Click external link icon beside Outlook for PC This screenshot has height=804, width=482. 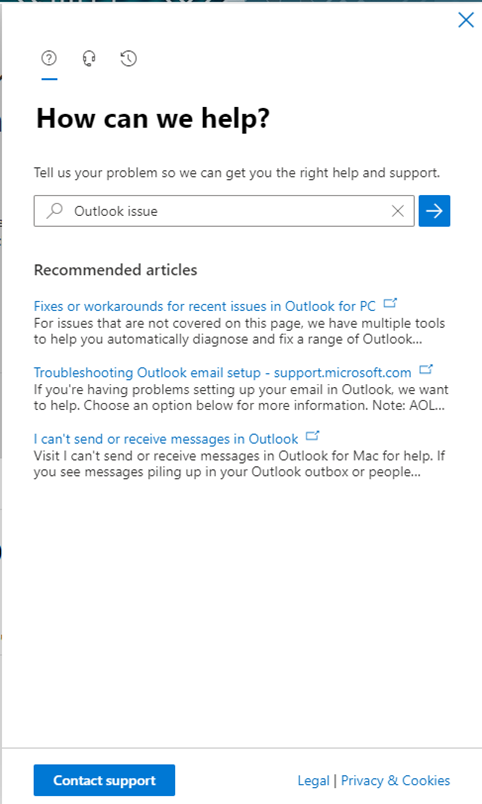[x=390, y=303]
